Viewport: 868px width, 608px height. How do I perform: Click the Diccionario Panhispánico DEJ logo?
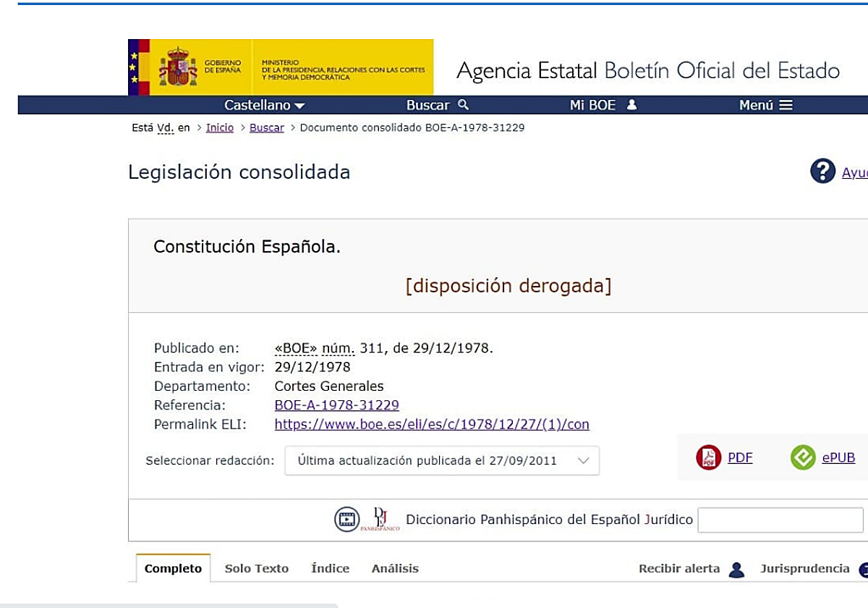click(x=380, y=519)
